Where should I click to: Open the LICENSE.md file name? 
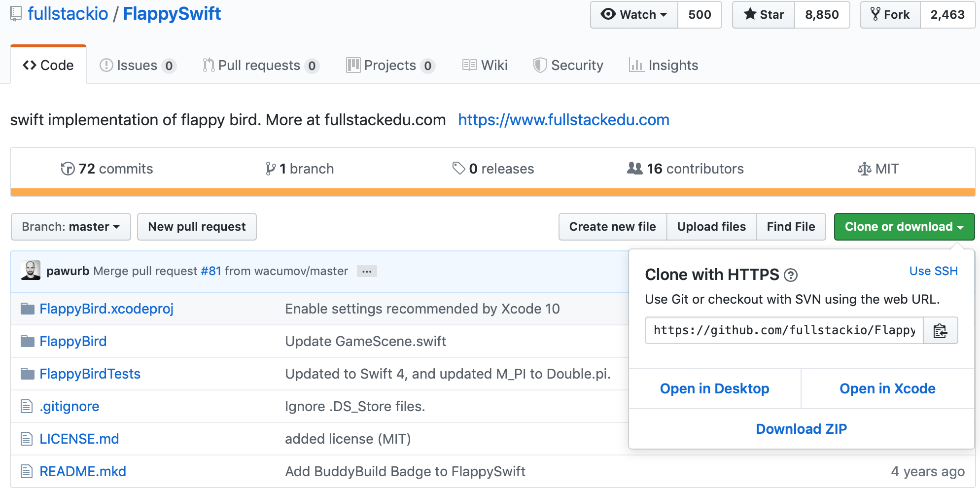pyautogui.click(x=79, y=439)
